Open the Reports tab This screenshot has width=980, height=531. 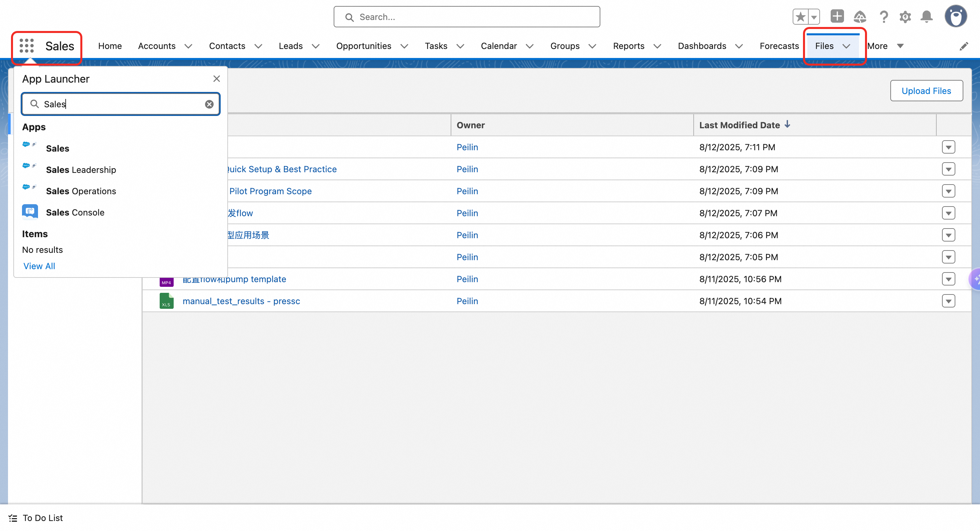coord(628,46)
